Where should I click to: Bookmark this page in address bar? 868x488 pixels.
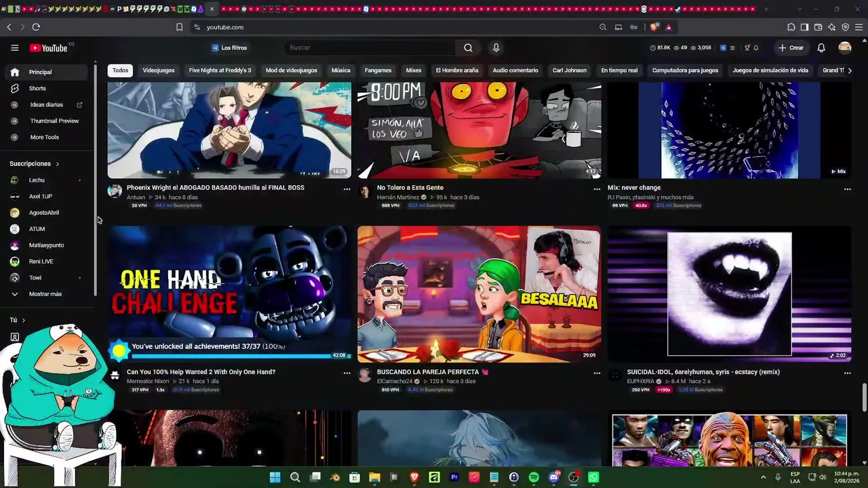click(179, 27)
